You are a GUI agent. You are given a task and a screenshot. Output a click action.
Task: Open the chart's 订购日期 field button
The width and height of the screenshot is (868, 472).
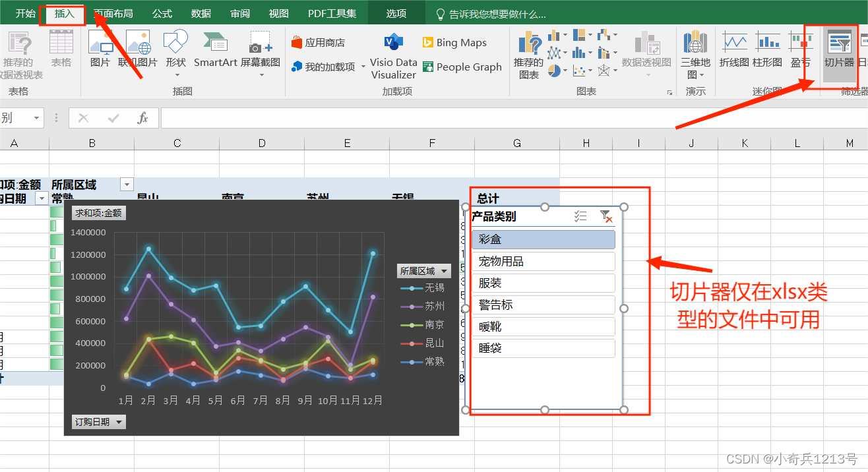(x=98, y=422)
